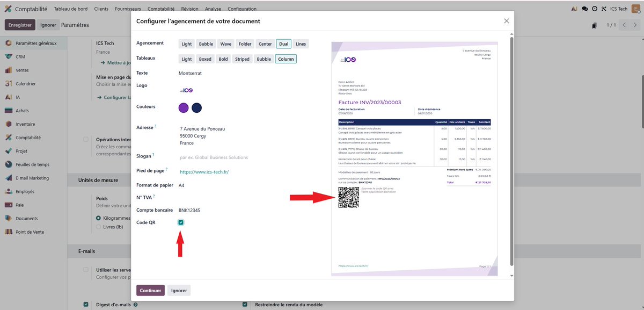644x310 pixels.
Task: Select the Livres (lb) radio button
Action: tap(98, 227)
